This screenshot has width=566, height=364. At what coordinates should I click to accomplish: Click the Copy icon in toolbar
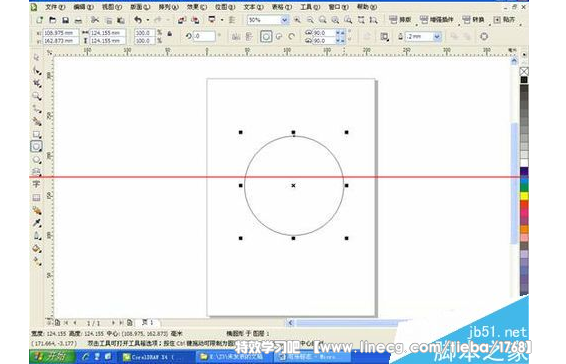click(x=108, y=20)
